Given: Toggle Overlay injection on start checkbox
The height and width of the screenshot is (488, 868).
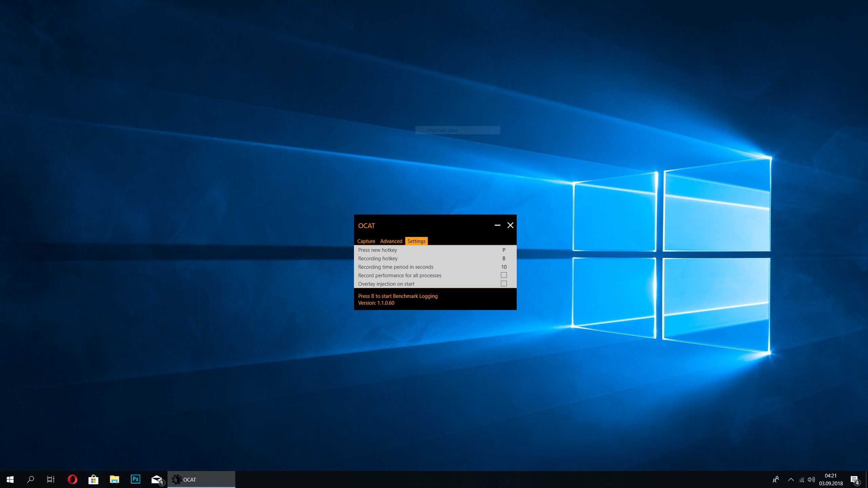Looking at the screenshot, I should [x=504, y=284].
